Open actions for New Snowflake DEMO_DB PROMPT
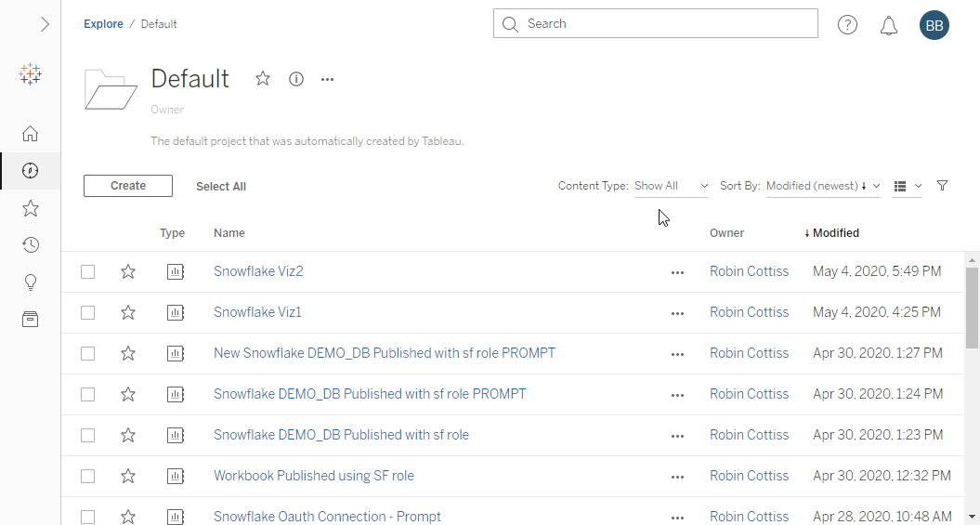The image size is (980, 525). click(677, 354)
